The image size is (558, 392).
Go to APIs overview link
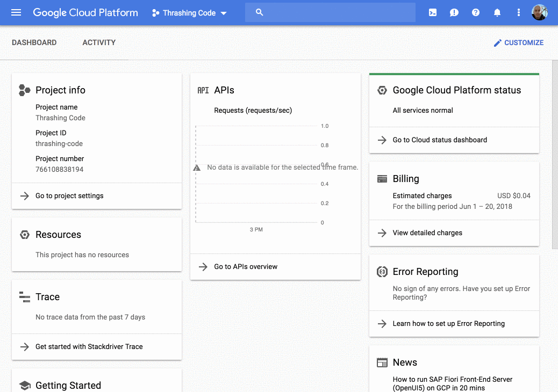[x=246, y=266]
